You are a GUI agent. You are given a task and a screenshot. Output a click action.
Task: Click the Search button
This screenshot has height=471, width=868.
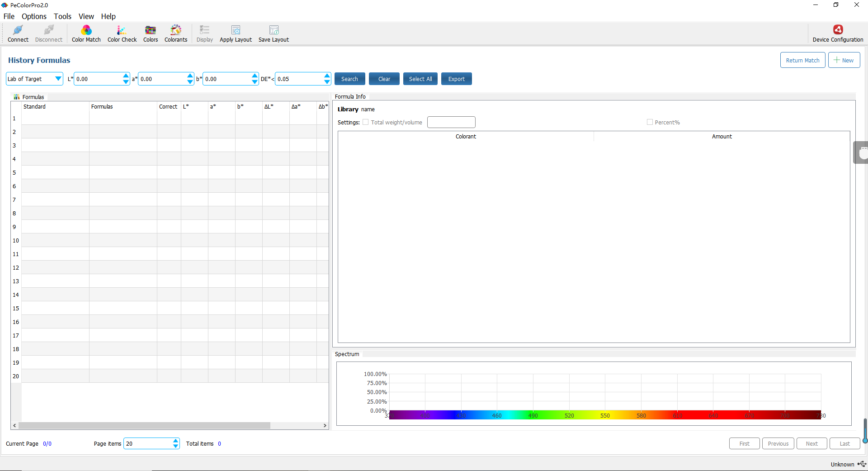pos(349,79)
